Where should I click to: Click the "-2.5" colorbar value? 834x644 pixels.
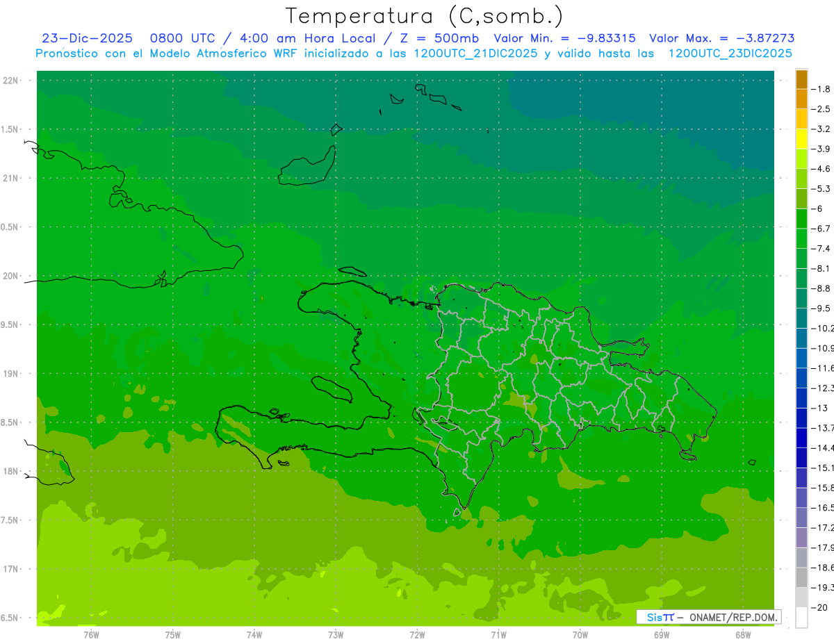(822, 109)
